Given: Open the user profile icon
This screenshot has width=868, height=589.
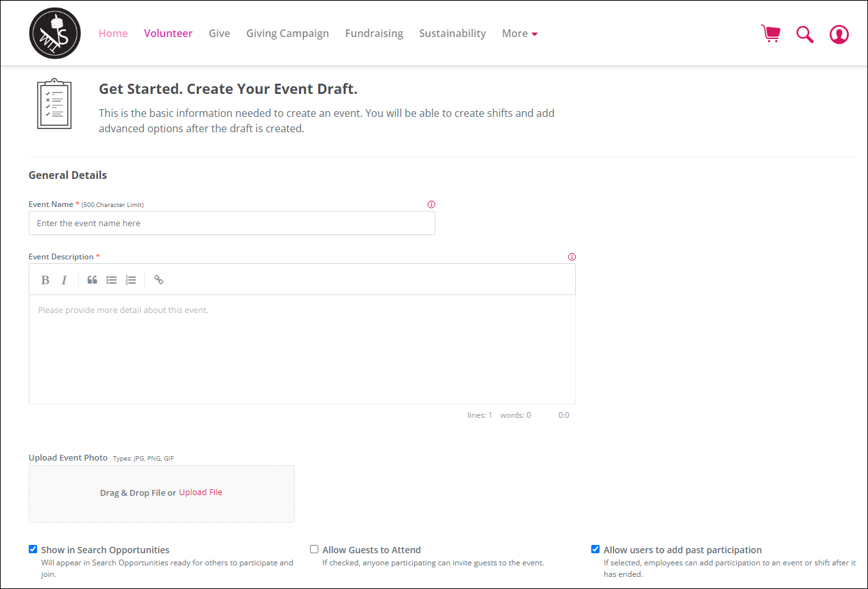Looking at the screenshot, I should 839,34.
